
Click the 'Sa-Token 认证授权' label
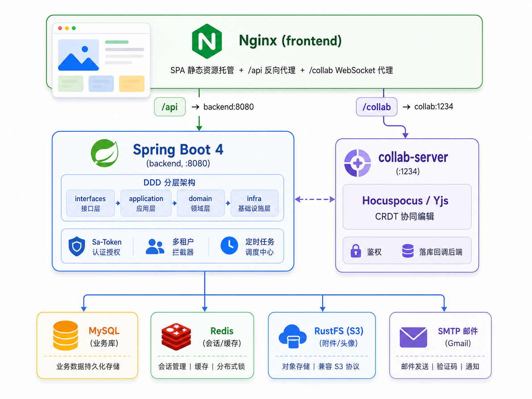[x=107, y=247]
